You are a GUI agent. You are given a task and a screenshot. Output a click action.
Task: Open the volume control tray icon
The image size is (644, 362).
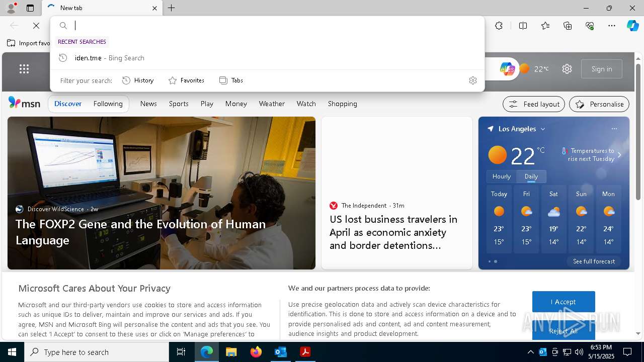pyautogui.click(x=579, y=352)
